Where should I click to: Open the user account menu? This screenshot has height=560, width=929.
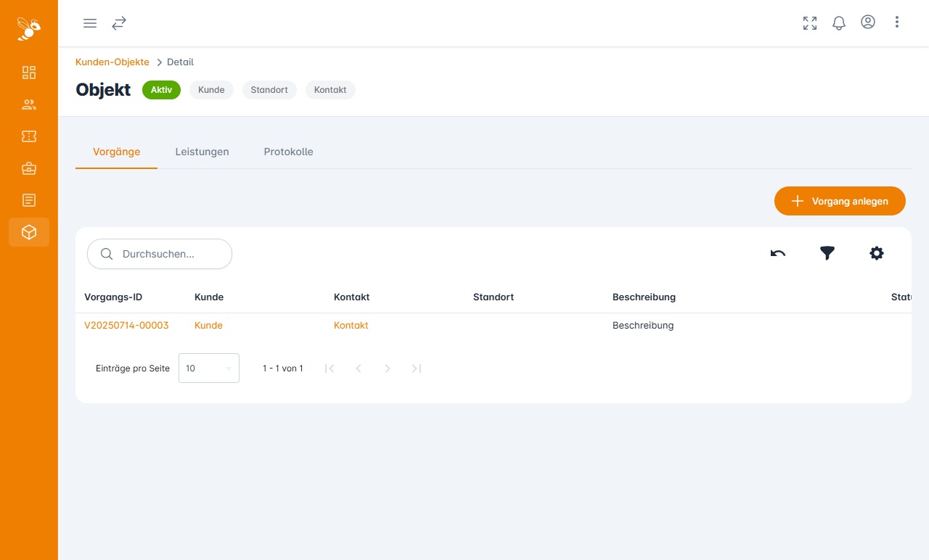point(868,22)
